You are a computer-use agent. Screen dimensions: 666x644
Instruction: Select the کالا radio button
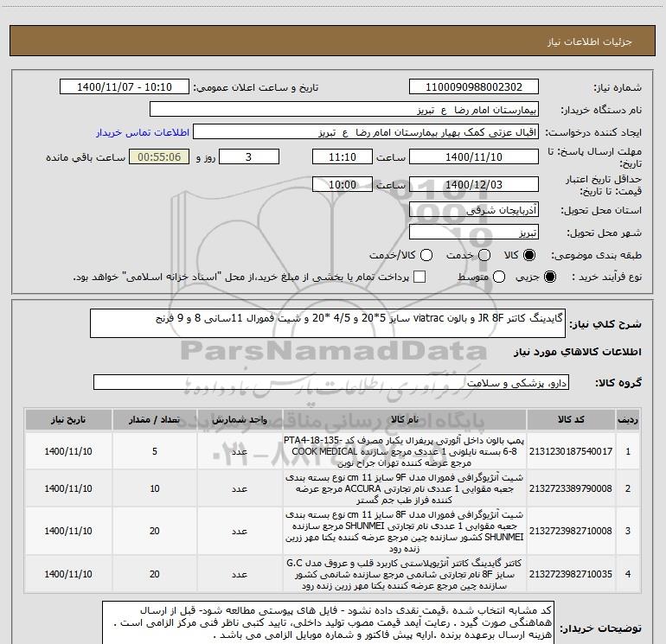529,255
